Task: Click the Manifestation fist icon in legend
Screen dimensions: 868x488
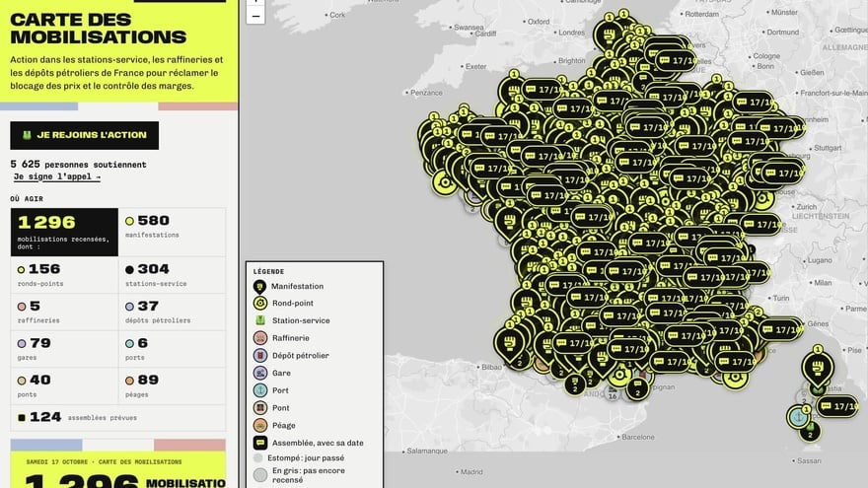Action: [x=259, y=287]
